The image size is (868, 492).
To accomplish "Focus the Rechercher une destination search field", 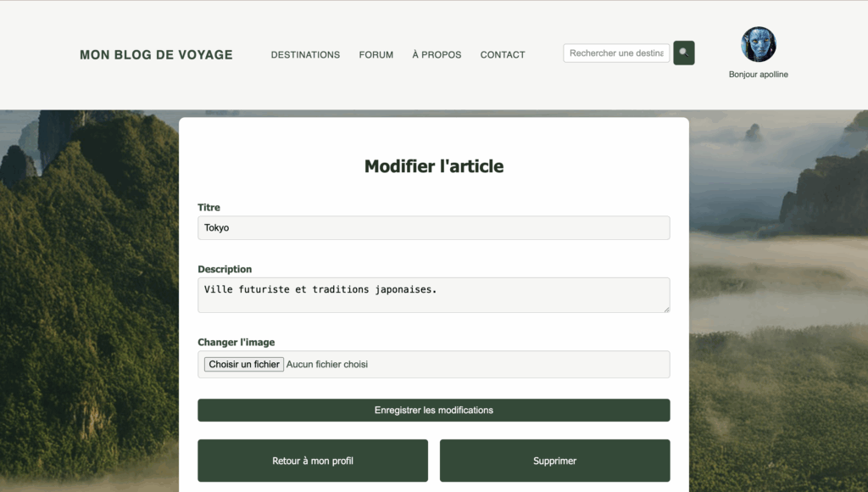I will click(616, 53).
